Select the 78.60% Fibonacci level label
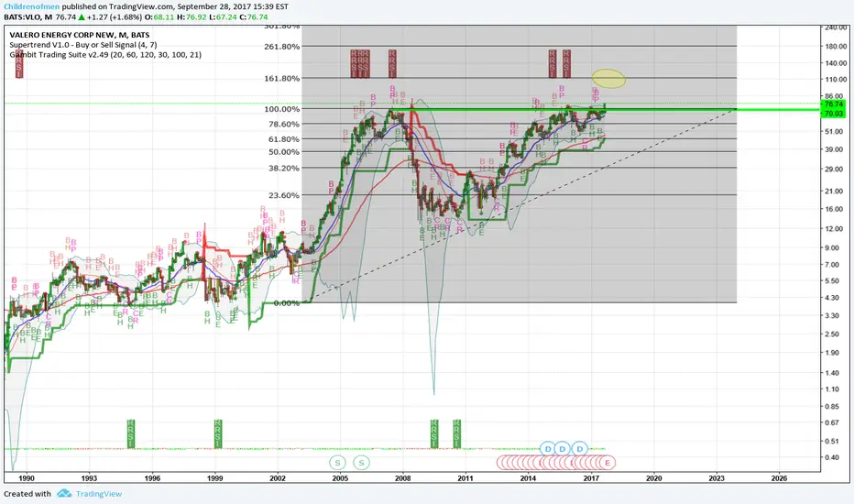 [284, 125]
